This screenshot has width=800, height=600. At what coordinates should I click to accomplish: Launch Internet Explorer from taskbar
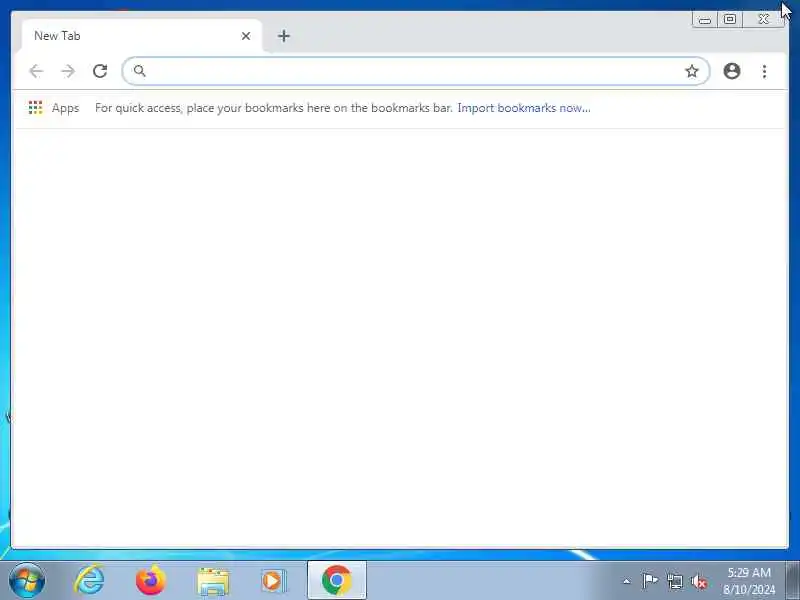coord(89,580)
